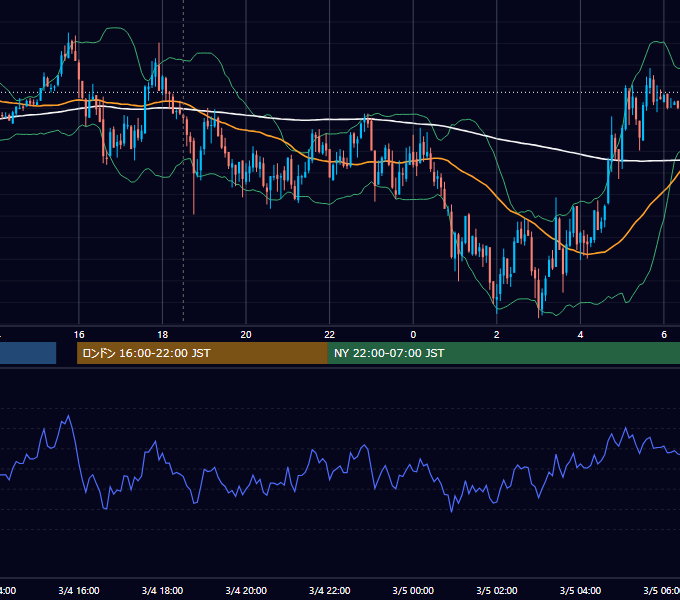Click the 4 hour label on price chart axis
This screenshot has width=680, height=600.
(580, 335)
